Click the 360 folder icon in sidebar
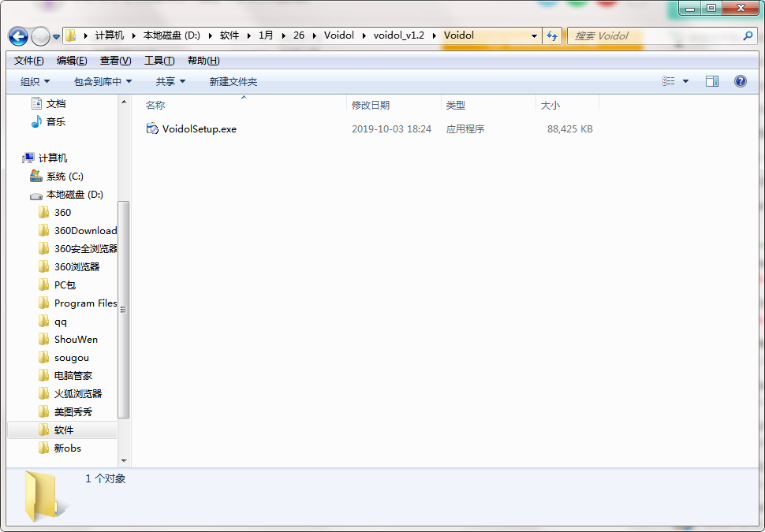The height and width of the screenshot is (532, 765). [x=44, y=212]
